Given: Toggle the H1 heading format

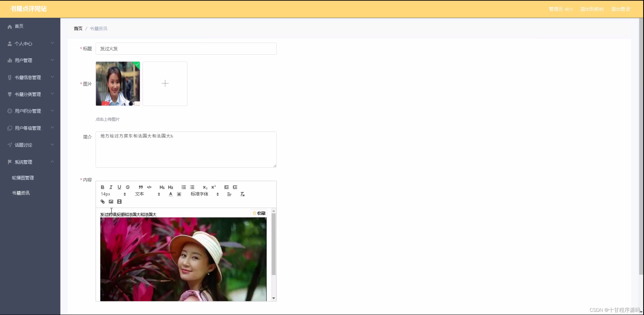Looking at the screenshot, I should 162,187.
